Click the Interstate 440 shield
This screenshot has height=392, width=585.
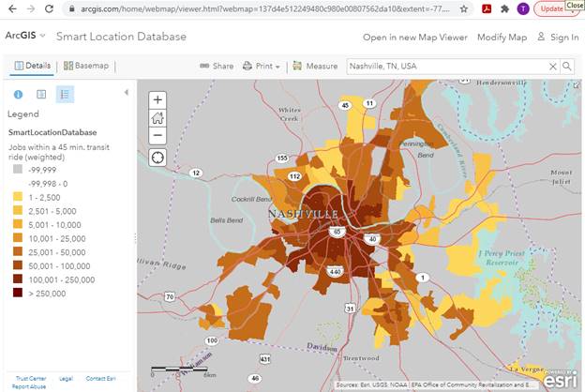coord(335,271)
